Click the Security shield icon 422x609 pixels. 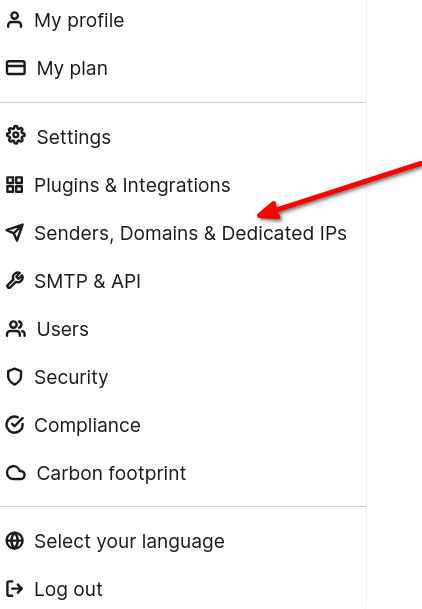click(15, 377)
